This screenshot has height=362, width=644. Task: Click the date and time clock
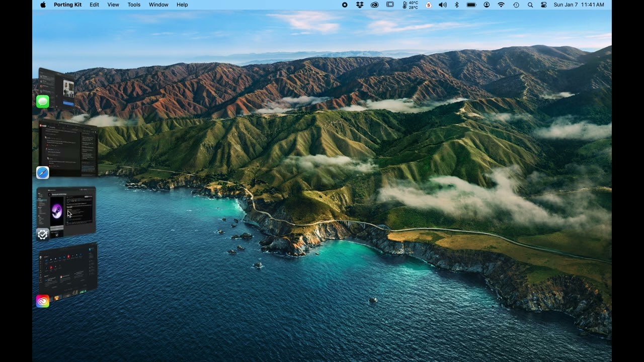pyautogui.click(x=579, y=5)
